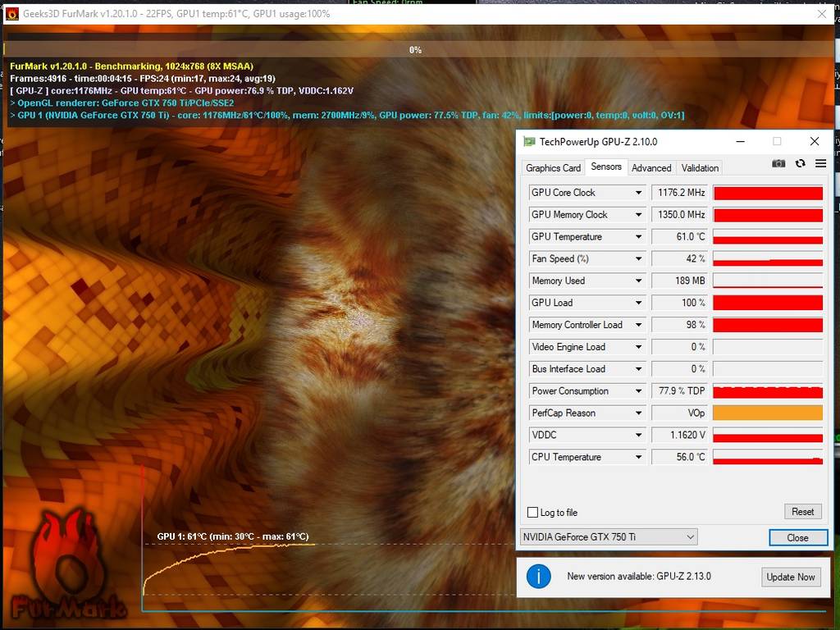Open the Bus Interface Load dropdown

(x=638, y=369)
